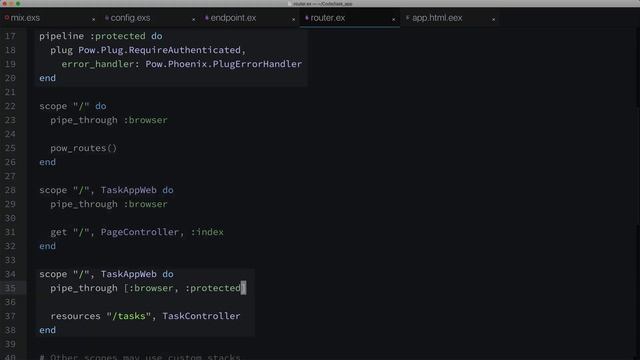Click line number 22 in the gutter
This screenshot has height=360, width=640.
10,106
